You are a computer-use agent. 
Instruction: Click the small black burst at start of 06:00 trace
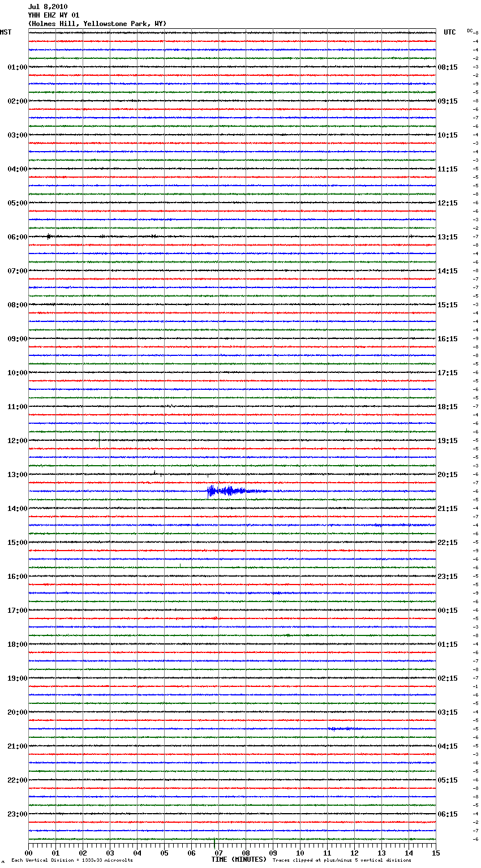(x=49, y=237)
